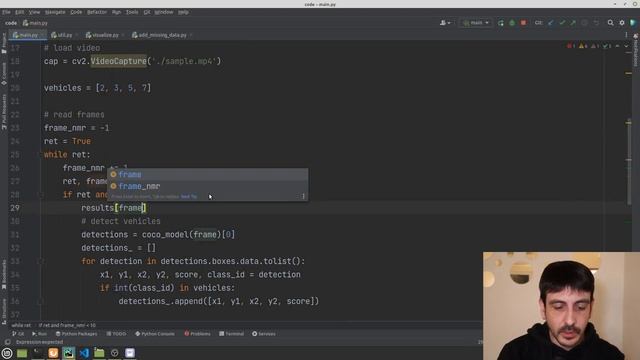Open the Notifications side panel
Screen dimensions: 640x360
tap(636, 50)
